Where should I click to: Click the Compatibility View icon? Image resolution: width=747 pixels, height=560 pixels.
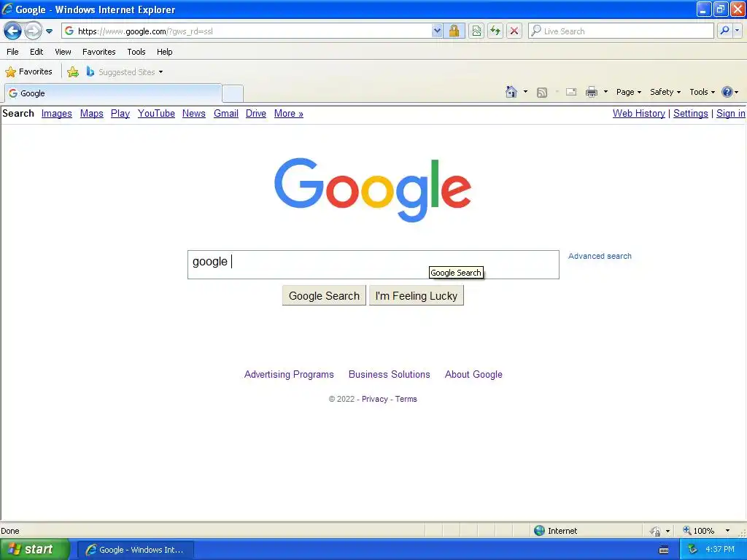pos(476,31)
